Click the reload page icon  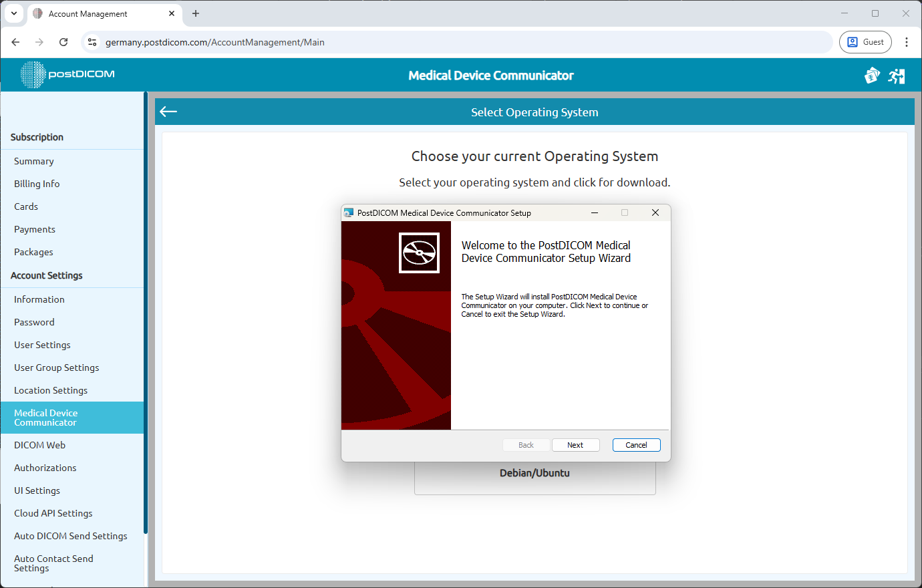(x=63, y=41)
